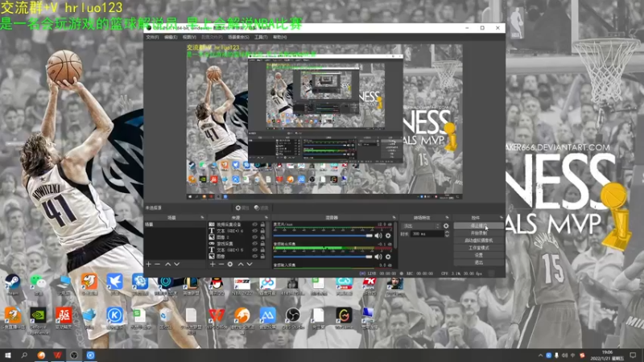Open Steam desktop shortcut
The image size is (644, 362).
(12, 284)
